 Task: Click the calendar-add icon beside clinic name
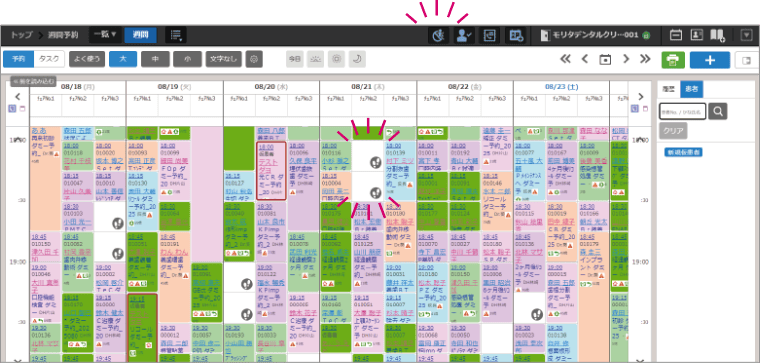point(515,35)
